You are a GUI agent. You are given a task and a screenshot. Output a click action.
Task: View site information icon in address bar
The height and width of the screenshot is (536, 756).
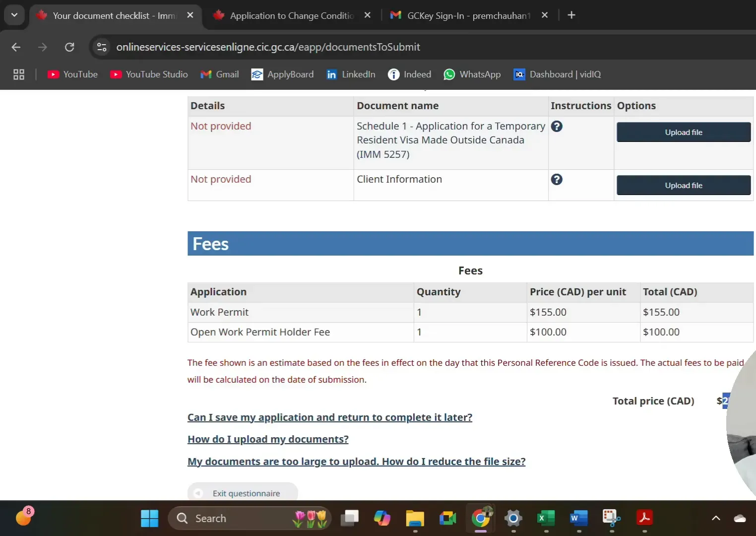tap(102, 47)
